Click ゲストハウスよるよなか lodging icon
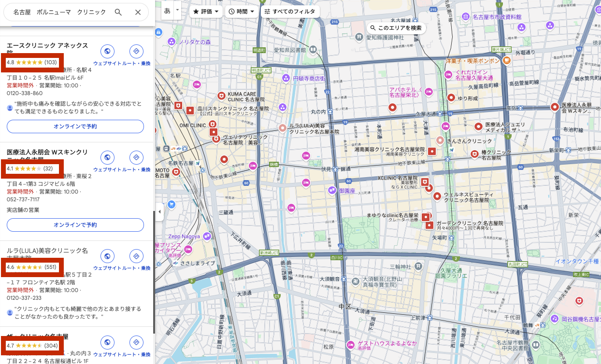 [350, 344]
